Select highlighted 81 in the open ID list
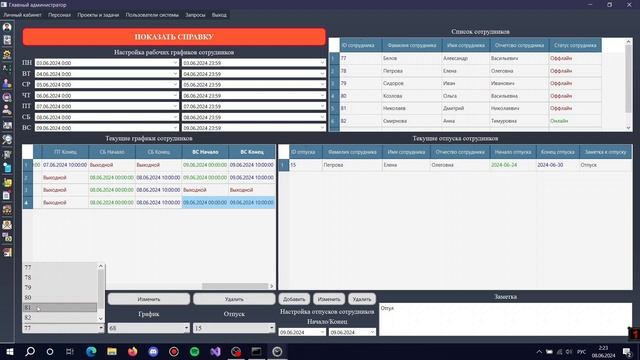The image size is (640, 360). (60, 307)
